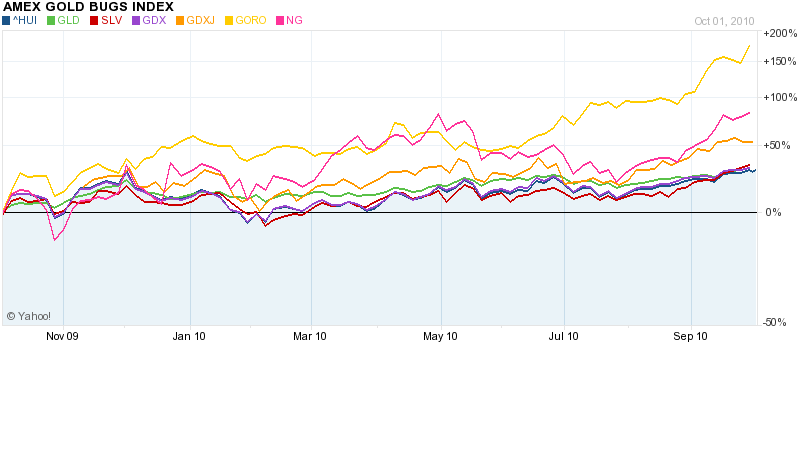Click the +50% axis label
This screenshot has width=800, height=475.
click(x=777, y=145)
